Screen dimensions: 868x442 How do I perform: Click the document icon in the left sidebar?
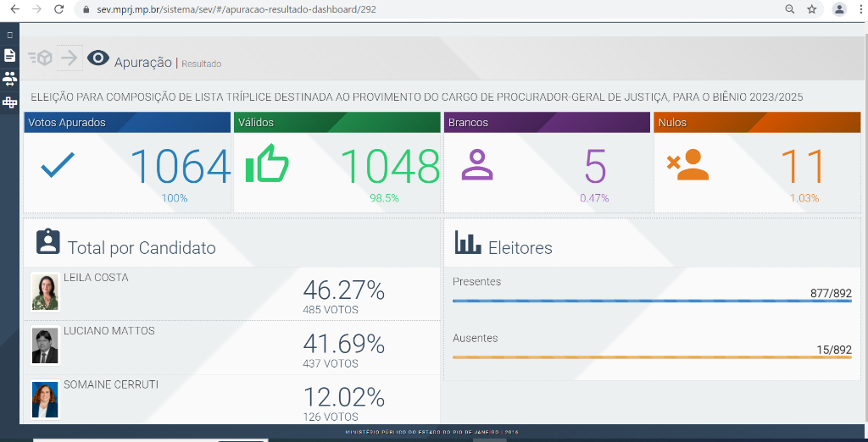coord(9,55)
